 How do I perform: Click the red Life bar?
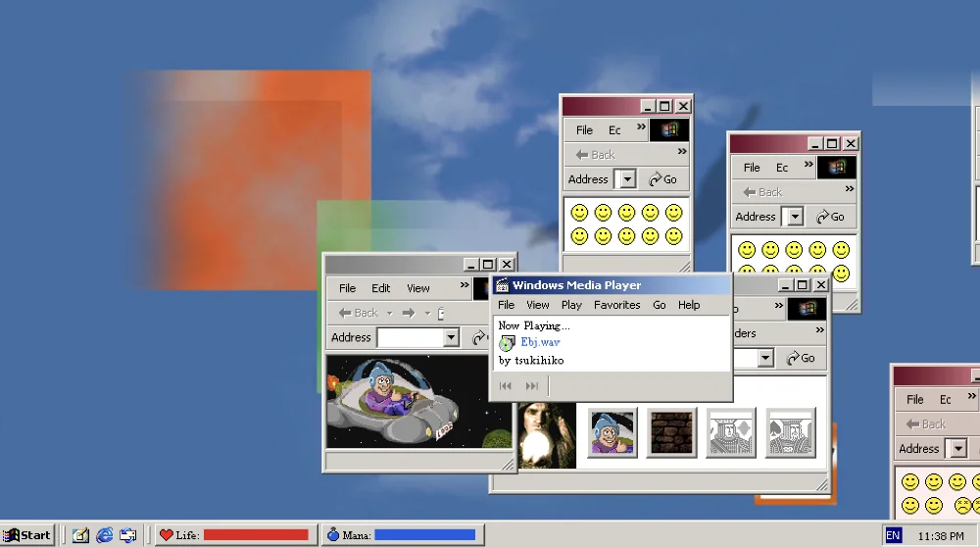point(256,535)
